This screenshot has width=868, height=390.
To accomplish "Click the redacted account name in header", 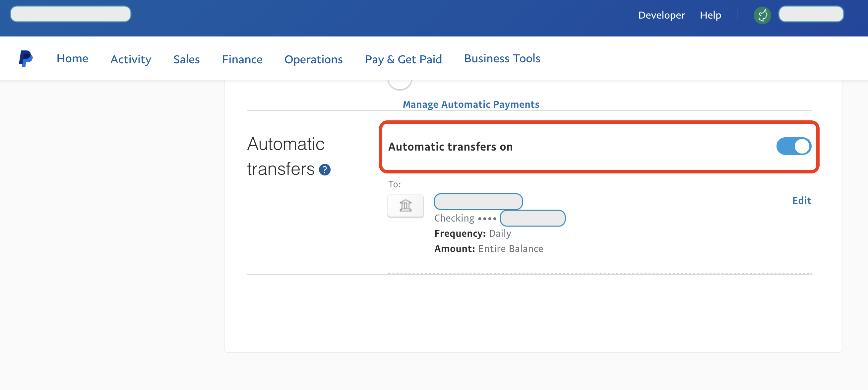I will pos(811,14).
